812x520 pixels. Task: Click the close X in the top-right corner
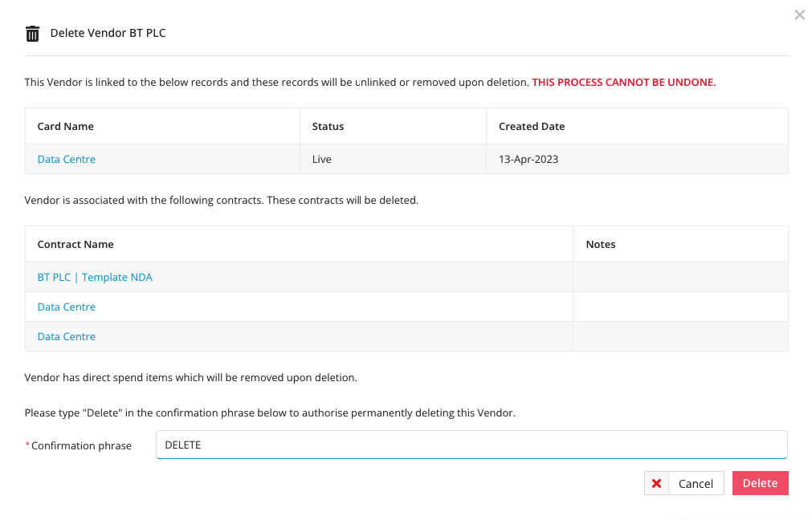(799, 14)
